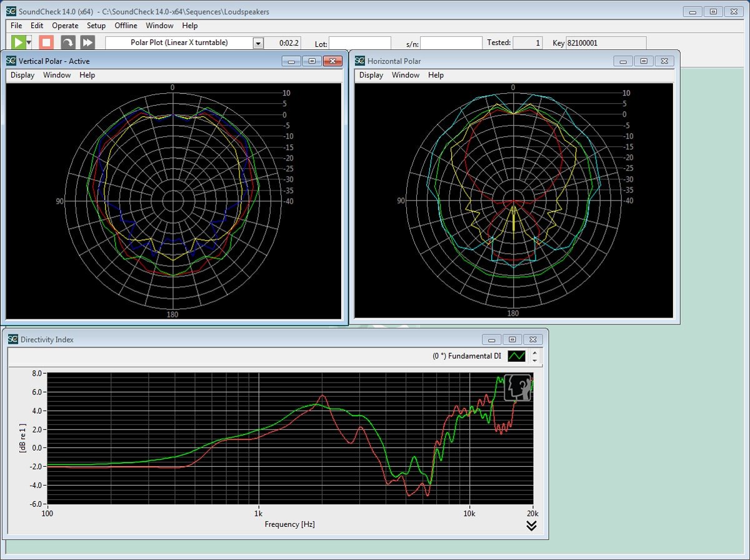The height and width of the screenshot is (560, 750).
Task: Click the red Stop sequence button
Action: (46, 42)
